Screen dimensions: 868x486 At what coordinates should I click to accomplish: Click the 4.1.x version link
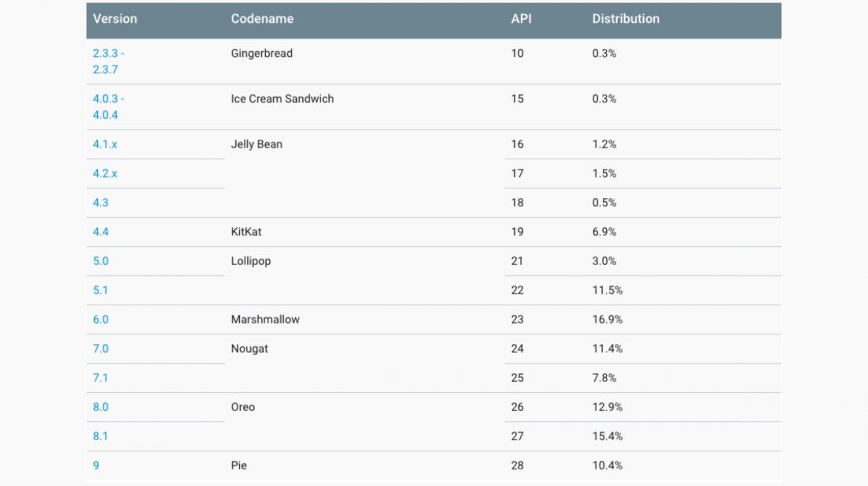point(105,144)
